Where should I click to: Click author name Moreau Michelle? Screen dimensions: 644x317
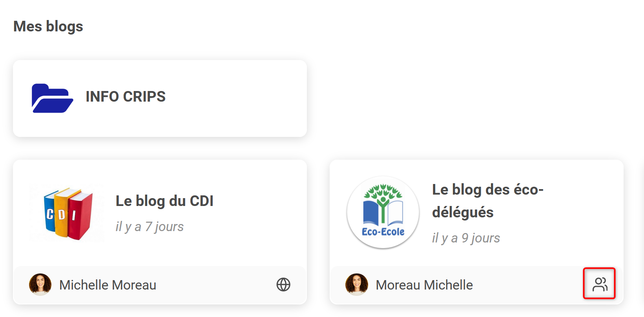point(424,285)
